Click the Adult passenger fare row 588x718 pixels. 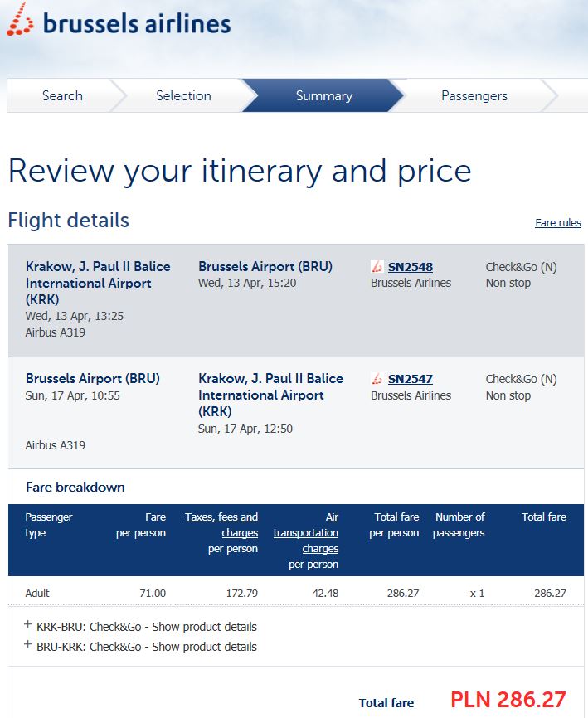click(x=296, y=593)
